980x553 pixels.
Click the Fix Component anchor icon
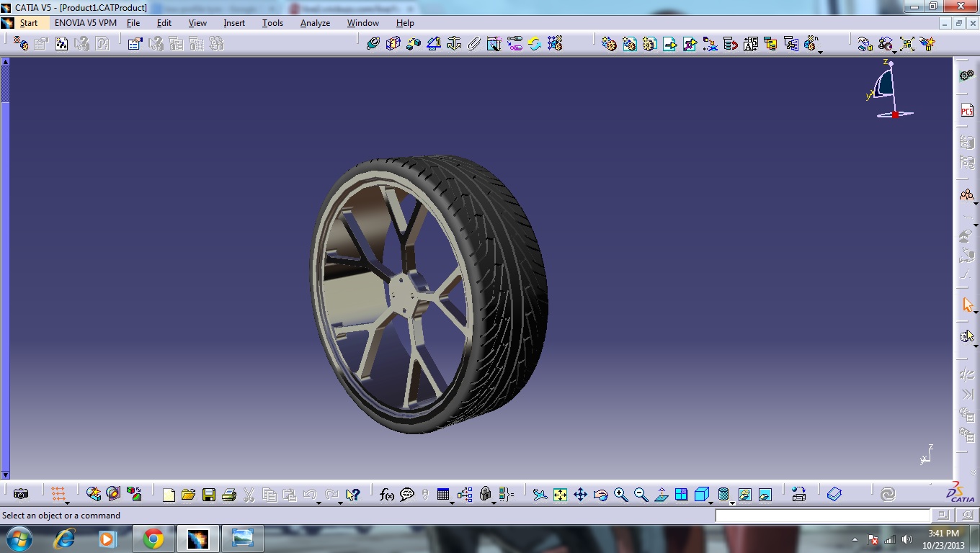(x=454, y=43)
